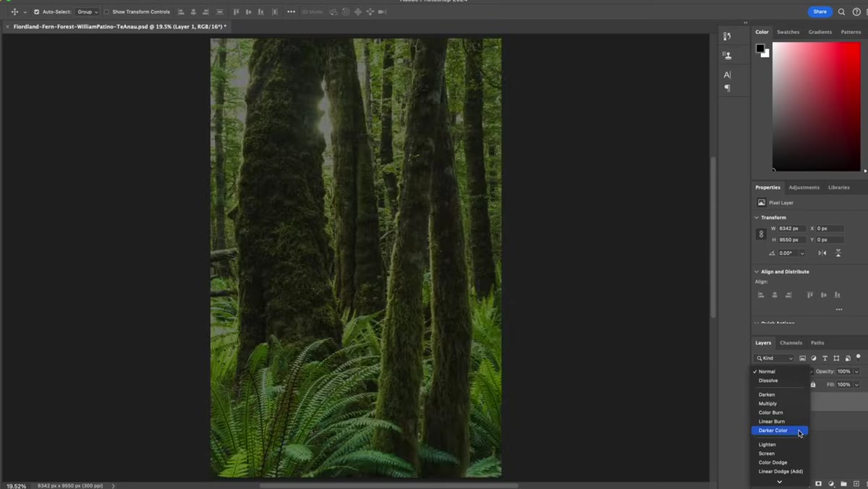Image resolution: width=868 pixels, height=489 pixels.
Task: Pick a red tone in the color field
Action: [816, 106]
